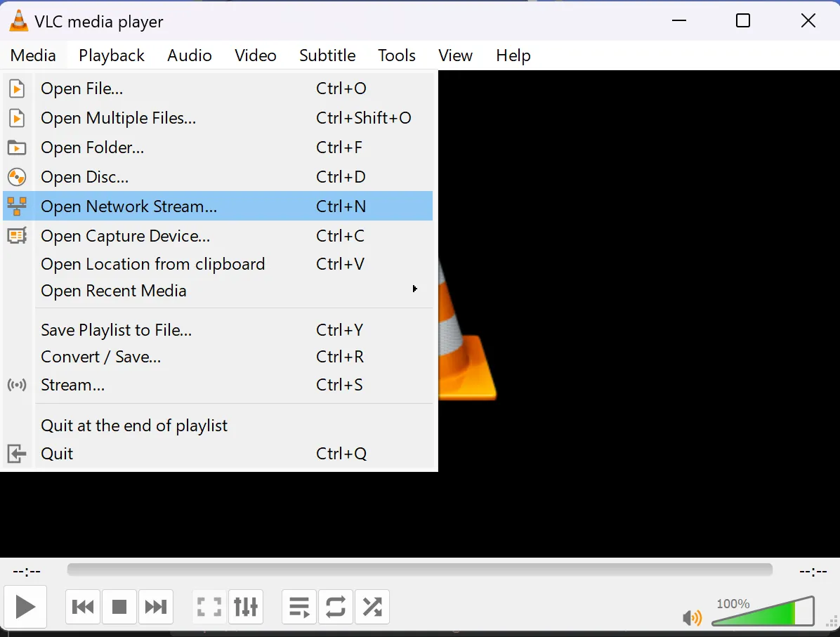The width and height of the screenshot is (840, 637).
Task: Open the Tools menu
Action: (x=396, y=55)
